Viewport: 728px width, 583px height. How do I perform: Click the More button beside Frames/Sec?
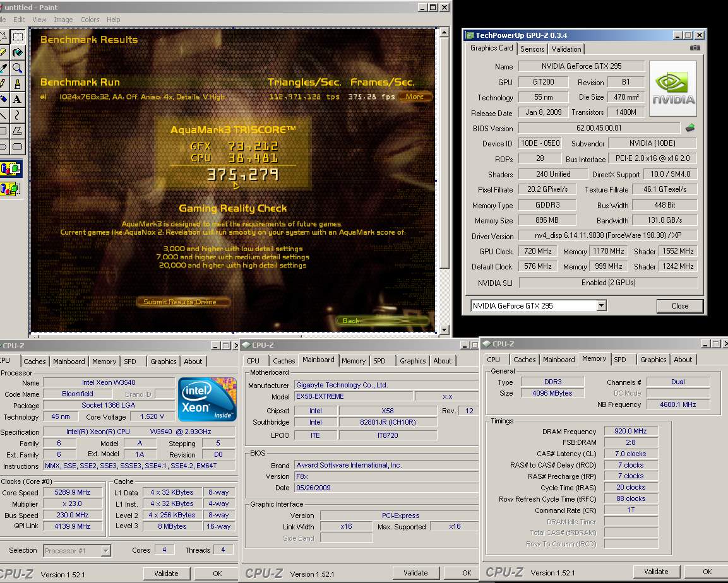click(x=415, y=97)
